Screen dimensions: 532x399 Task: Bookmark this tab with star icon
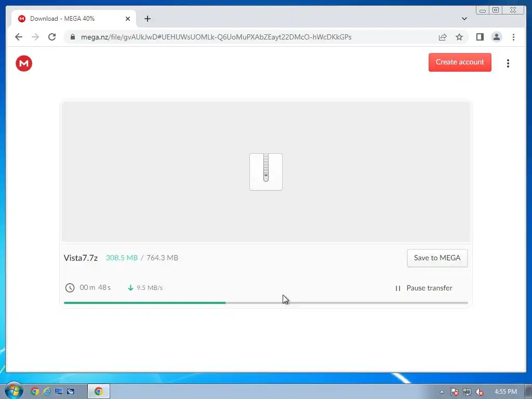point(459,37)
